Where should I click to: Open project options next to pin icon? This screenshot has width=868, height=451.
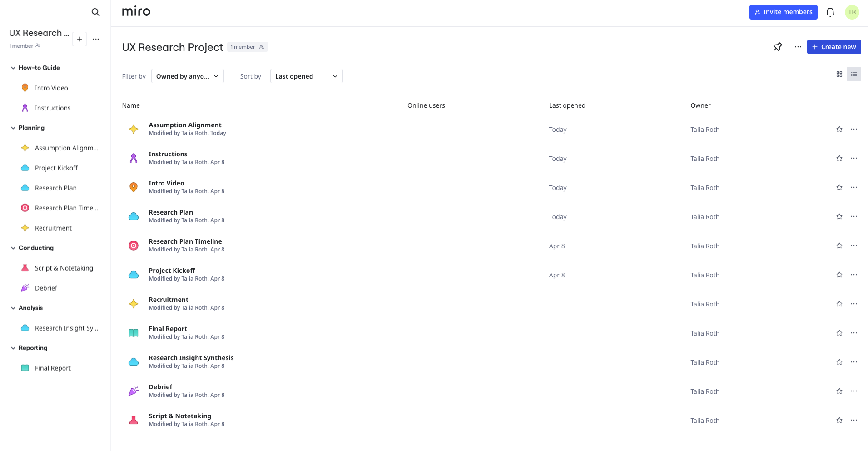(x=798, y=47)
